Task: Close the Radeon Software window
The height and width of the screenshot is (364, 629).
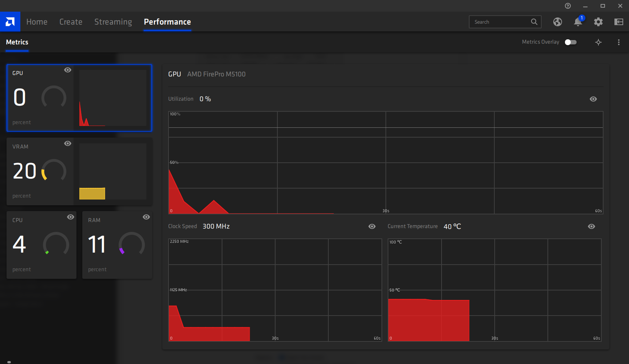Action: coord(620,6)
